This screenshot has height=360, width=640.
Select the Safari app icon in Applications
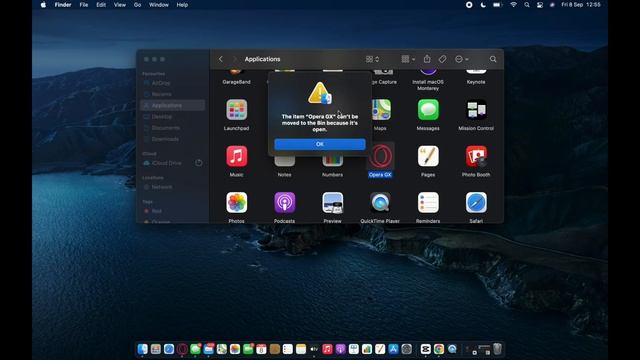476,203
